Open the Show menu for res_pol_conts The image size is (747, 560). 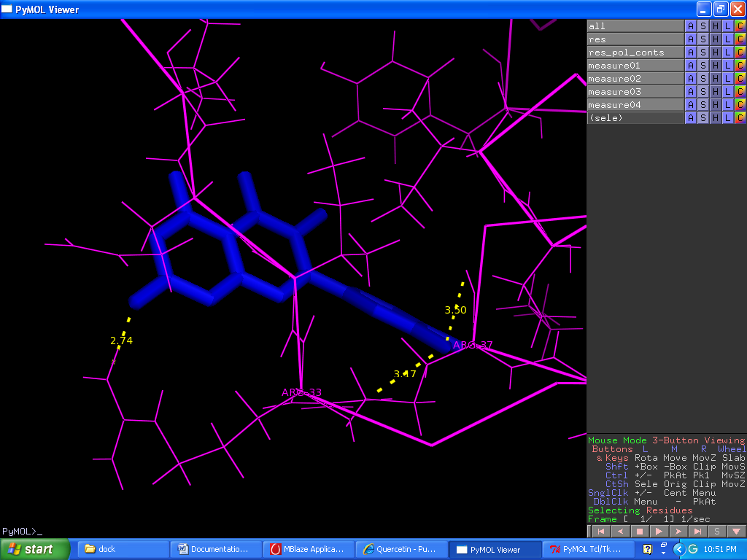tap(703, 52)
